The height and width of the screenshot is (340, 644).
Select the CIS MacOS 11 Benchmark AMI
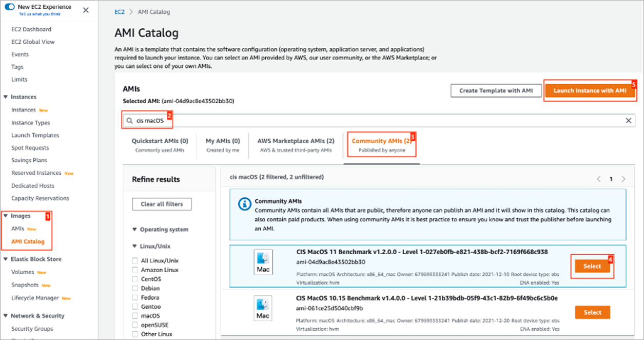pyautogui.click(x=592, y=266)
